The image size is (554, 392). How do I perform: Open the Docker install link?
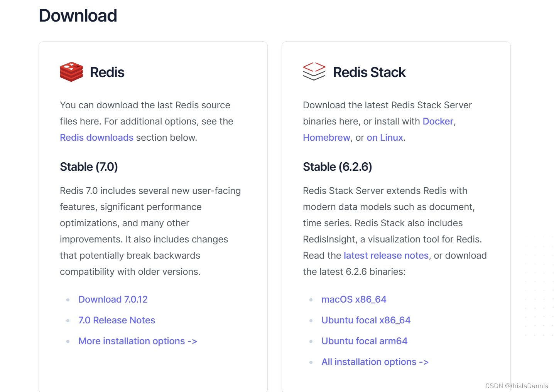click(x=438, y=121)
